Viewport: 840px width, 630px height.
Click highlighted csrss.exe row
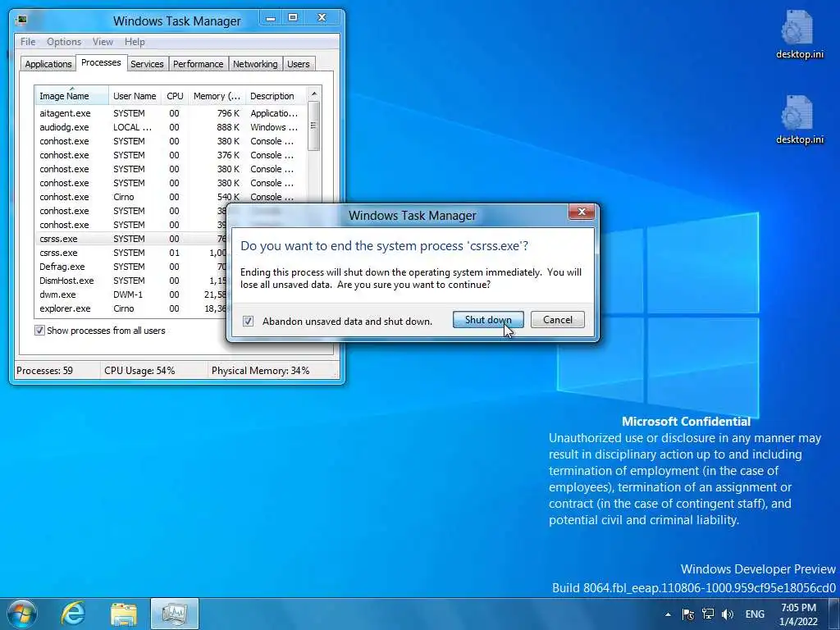131,239
